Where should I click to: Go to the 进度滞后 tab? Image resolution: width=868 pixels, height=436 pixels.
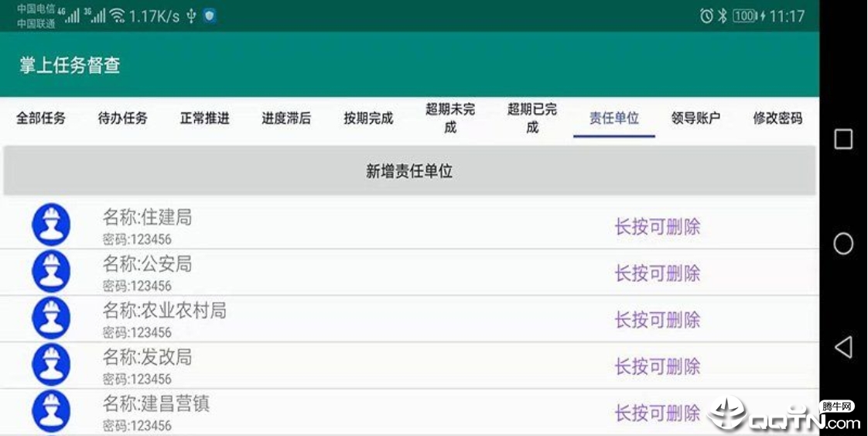click(x=286, y=118)
